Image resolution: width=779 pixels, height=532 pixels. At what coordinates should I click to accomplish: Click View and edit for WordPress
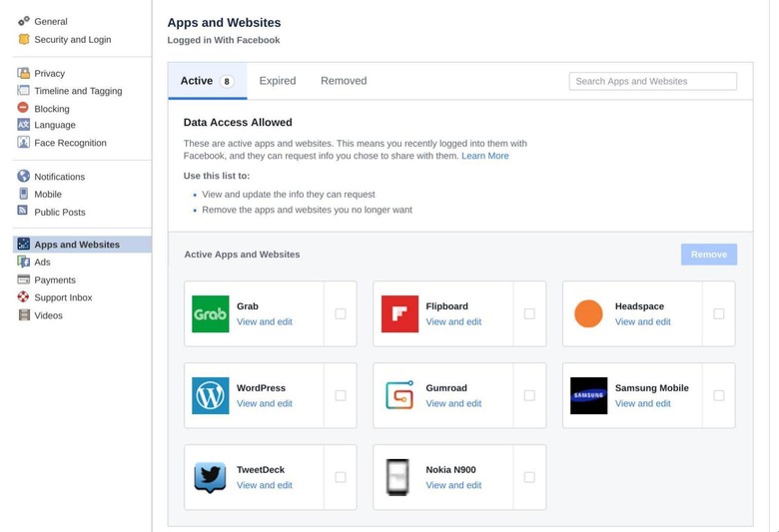pos(265,403)
